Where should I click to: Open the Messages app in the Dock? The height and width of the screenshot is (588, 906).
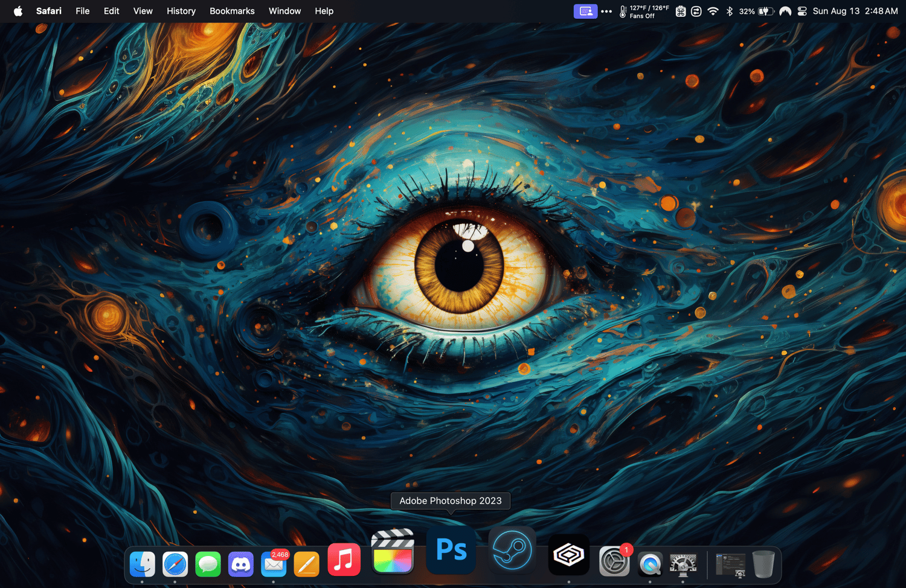click(x=208, y=564)
